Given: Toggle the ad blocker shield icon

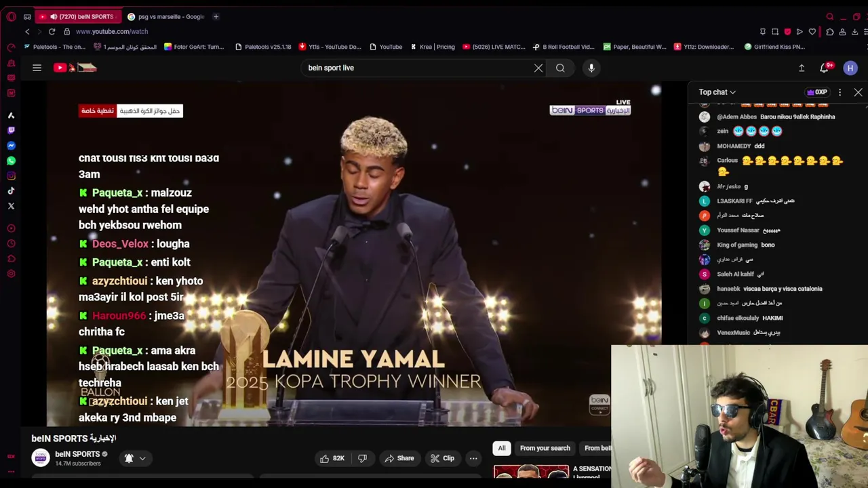Looking at the screenshot, I should [x=787, y=32].
